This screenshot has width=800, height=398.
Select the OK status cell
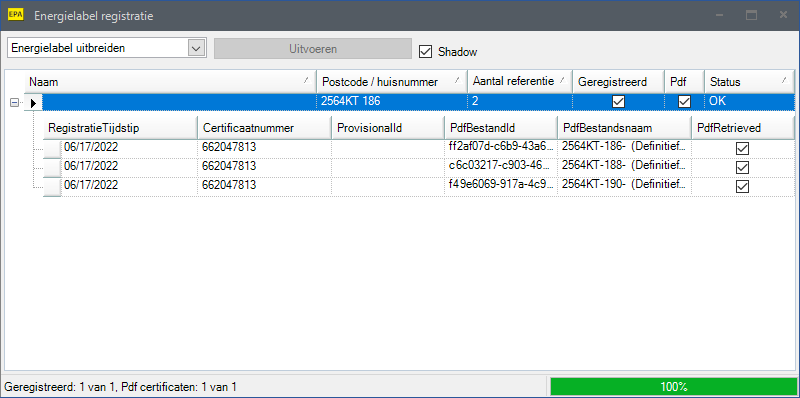[749, 102]
